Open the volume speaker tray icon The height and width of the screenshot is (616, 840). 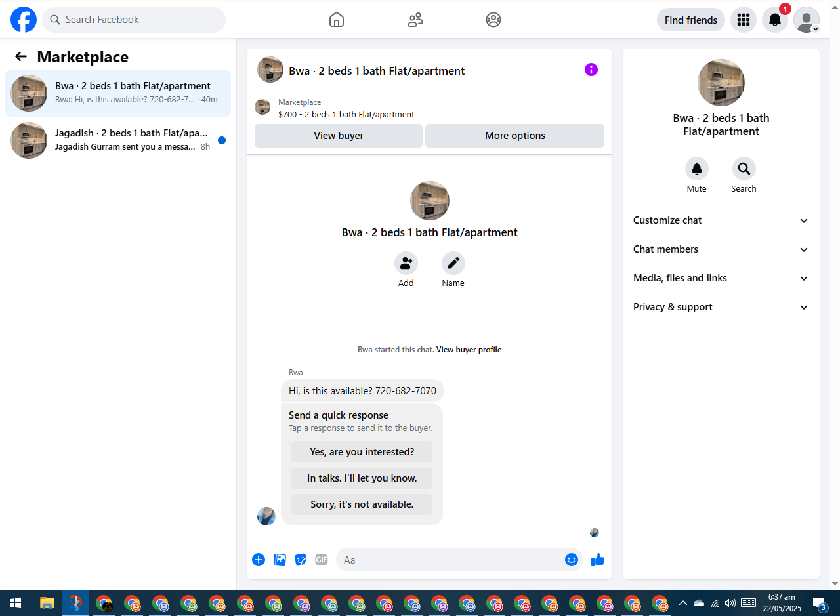pyautogui.click(x=730, y=603)
